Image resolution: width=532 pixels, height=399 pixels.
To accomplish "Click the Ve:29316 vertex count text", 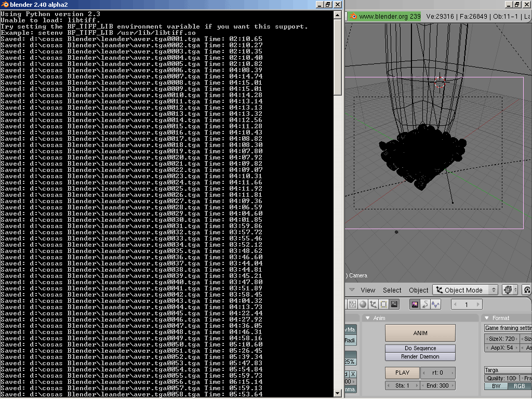I will pyautogui.click(x=440, y=16).
